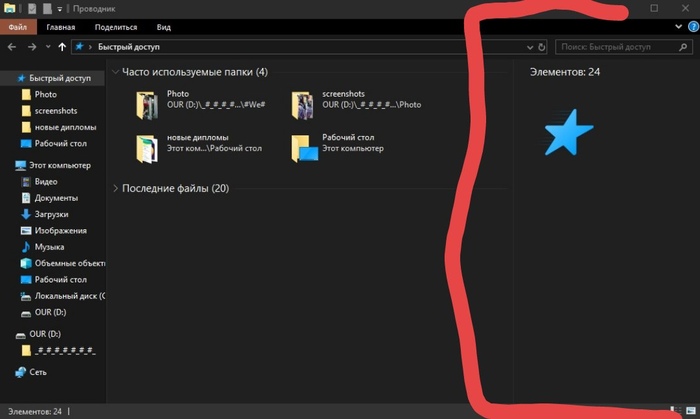
Task: Open the Поделиться ribbon tab
Action: [x=116, y=27]
